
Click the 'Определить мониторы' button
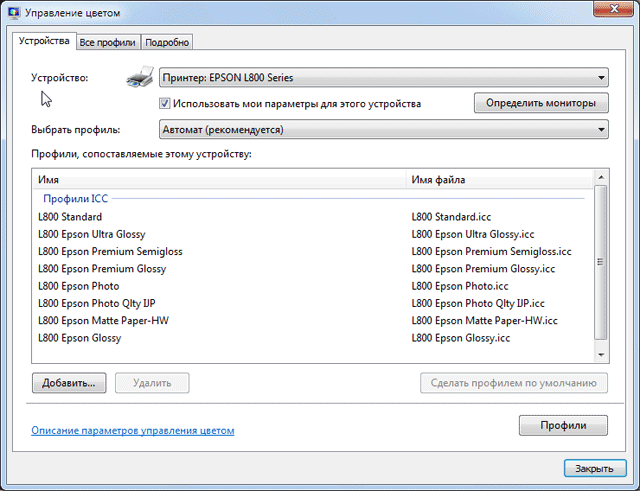pos(541,103)
